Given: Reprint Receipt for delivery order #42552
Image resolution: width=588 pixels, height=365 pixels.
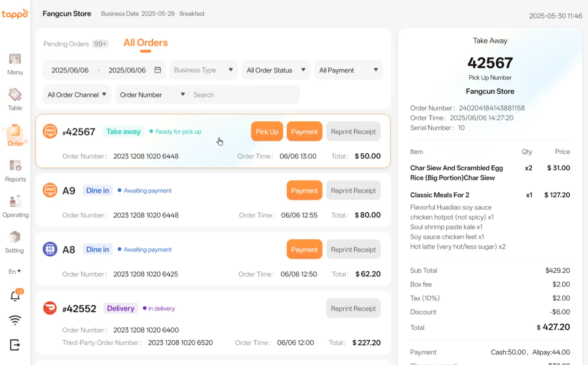Looking at the screenshot, I should (x=353, y=308).
